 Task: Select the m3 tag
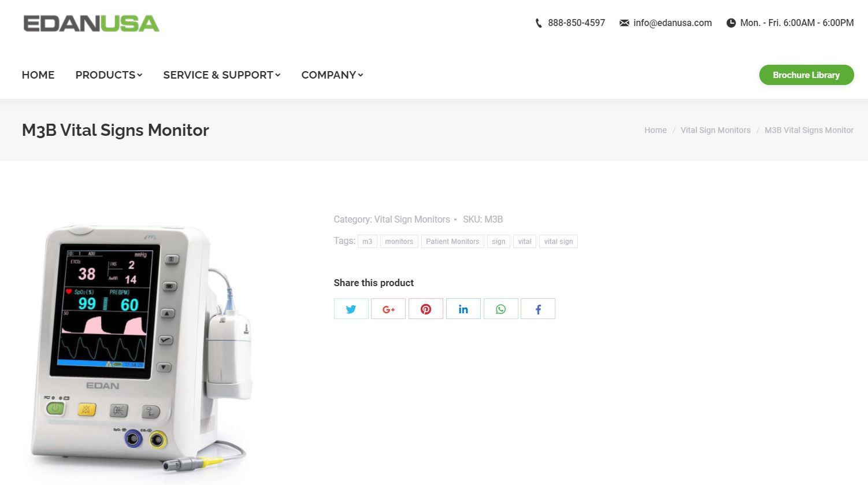[x=368, y=242]
